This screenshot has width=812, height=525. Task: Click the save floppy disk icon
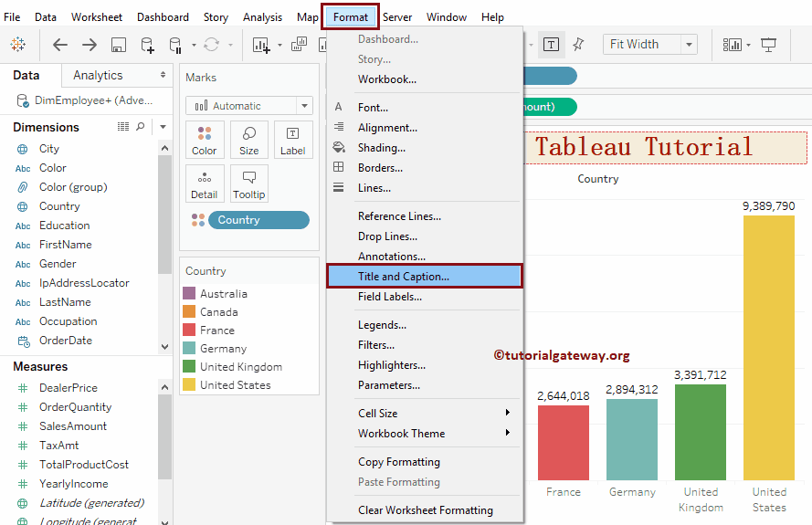[119, 45]
